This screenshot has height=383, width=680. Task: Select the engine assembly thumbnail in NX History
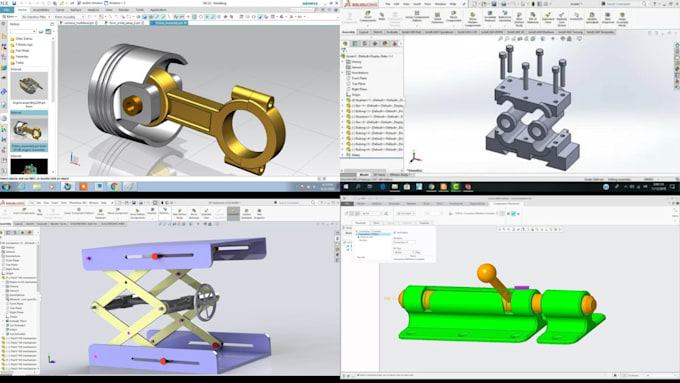(29, 85)
